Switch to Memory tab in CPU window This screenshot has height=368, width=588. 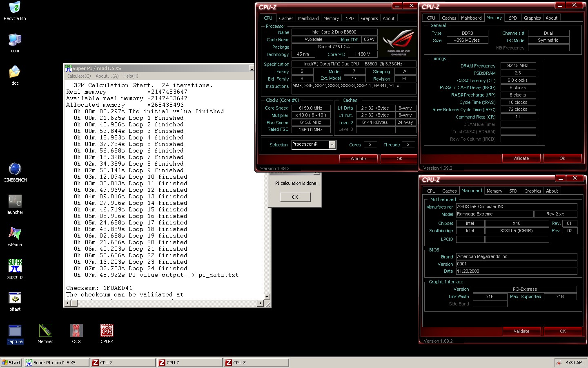pyautogui.click(x=331, y=18)
